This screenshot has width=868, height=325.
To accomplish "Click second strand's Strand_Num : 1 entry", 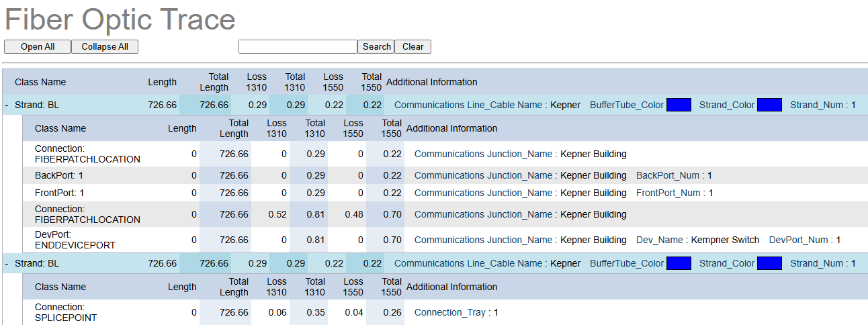I will click(823, 263).
